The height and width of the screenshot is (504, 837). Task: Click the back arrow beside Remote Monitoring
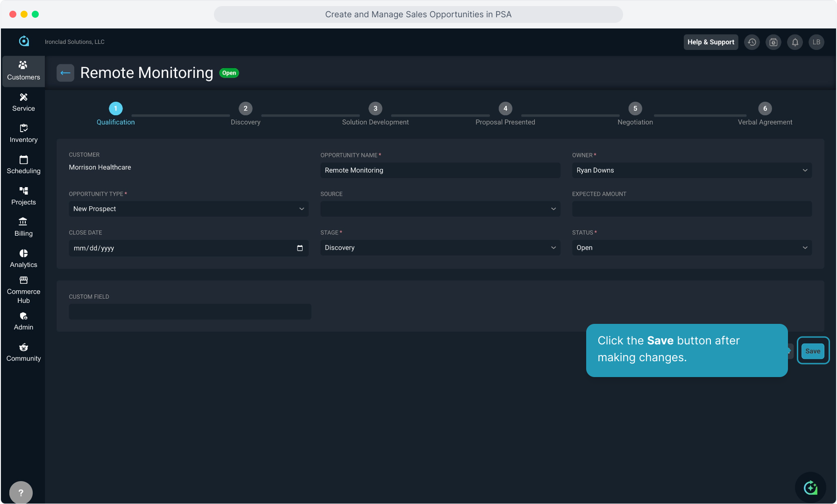(x=65, y=73)
